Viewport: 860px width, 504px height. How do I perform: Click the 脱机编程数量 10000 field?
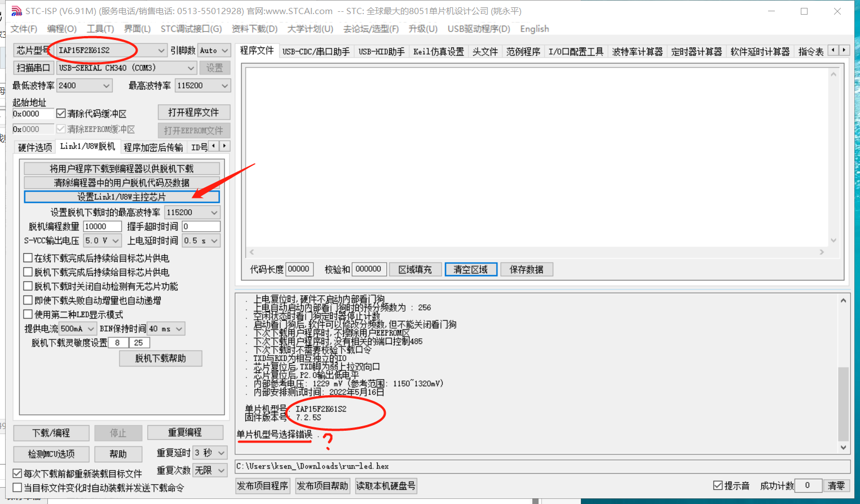[x=102, y=226]
